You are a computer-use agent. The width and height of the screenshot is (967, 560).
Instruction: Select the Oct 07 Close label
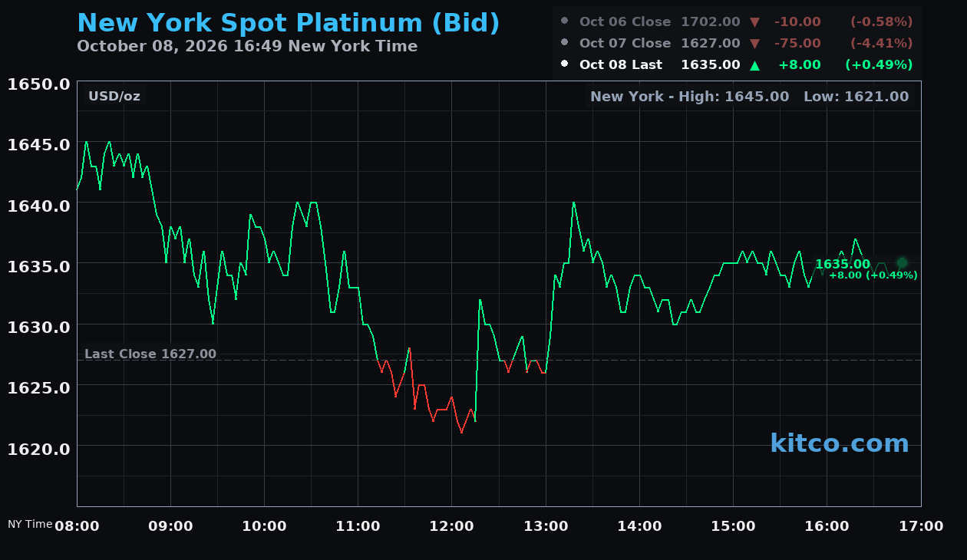click(625, 44)
